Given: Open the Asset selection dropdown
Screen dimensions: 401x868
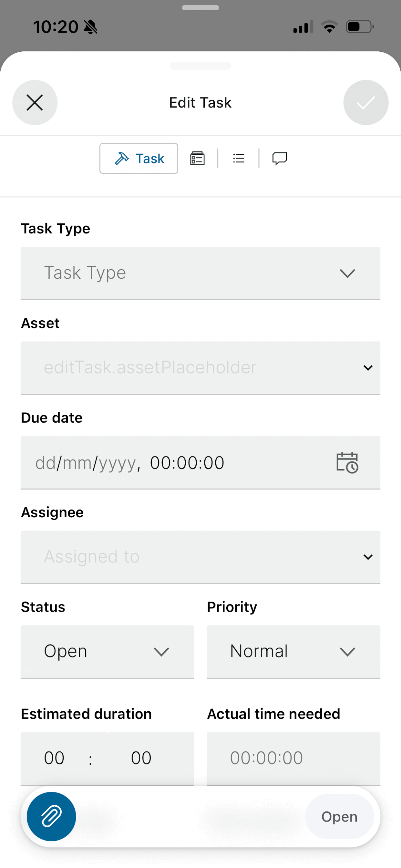Looking at the screenshot, I should tap(200, 368).
